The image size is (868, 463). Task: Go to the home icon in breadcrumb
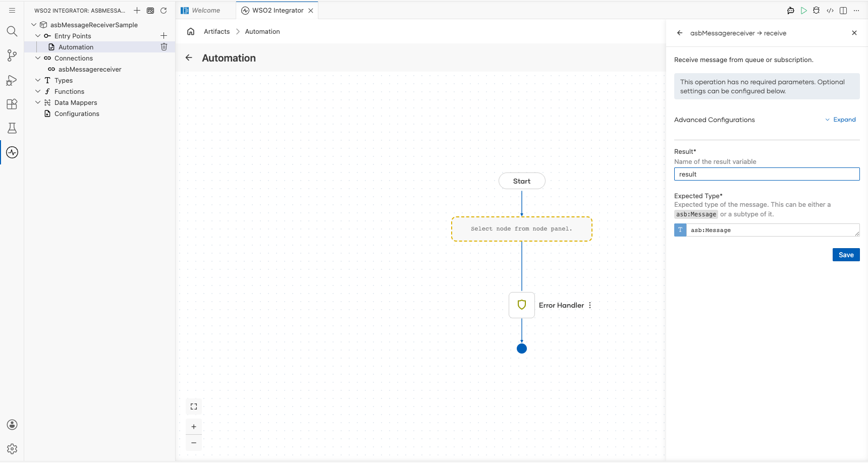191,31
